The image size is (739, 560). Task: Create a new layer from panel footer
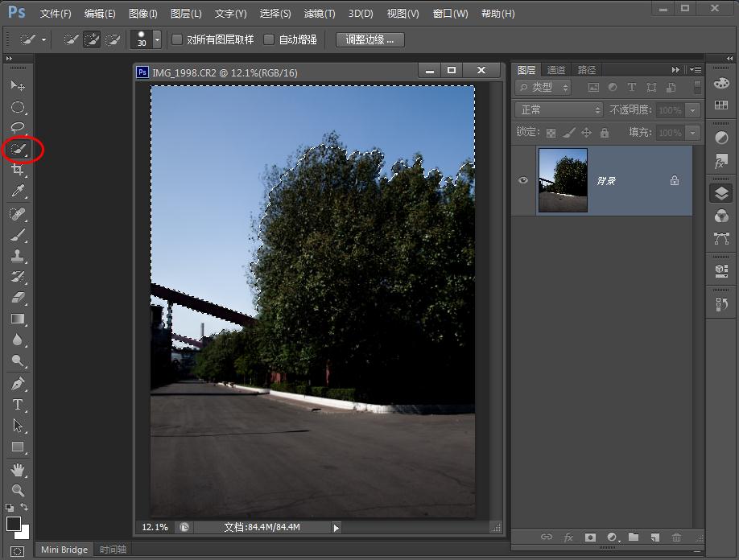(654, 537)
